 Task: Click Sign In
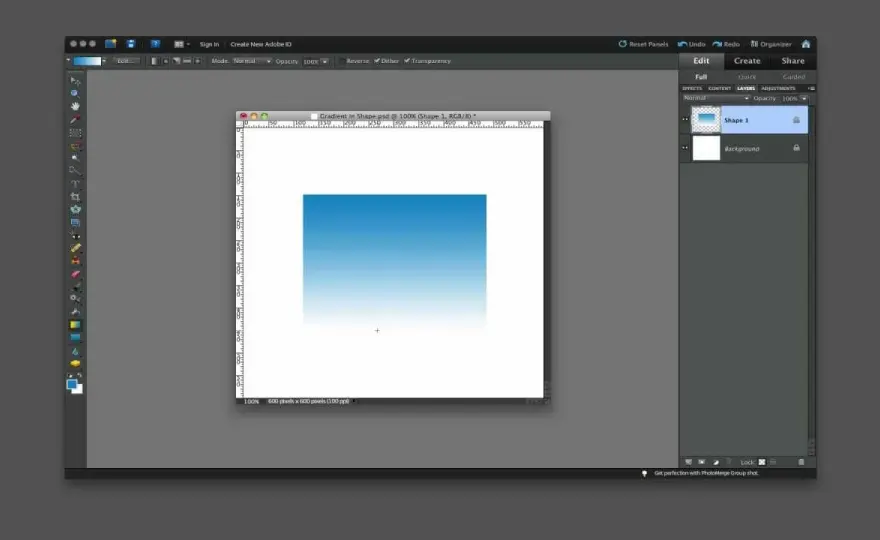click(x=209, y=44)
